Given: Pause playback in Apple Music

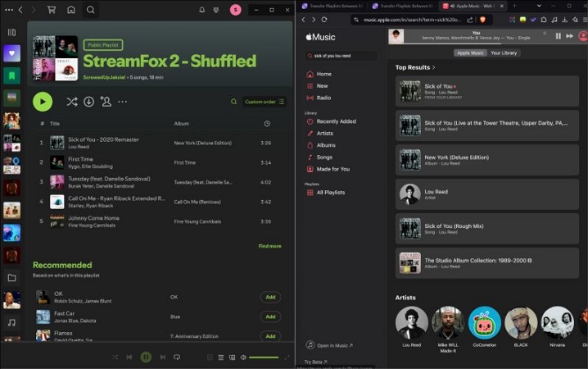Looking at the screenshot, I should coord(558,36).
